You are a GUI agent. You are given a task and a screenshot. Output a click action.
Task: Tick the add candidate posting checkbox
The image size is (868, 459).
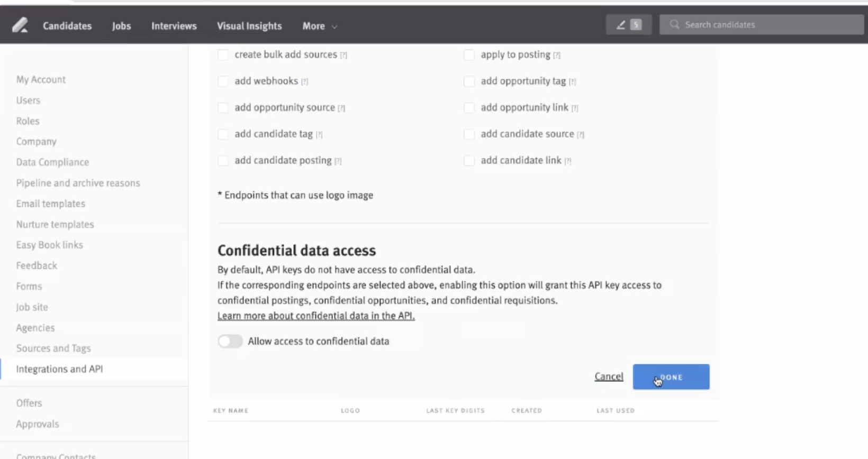click(223, 160)
